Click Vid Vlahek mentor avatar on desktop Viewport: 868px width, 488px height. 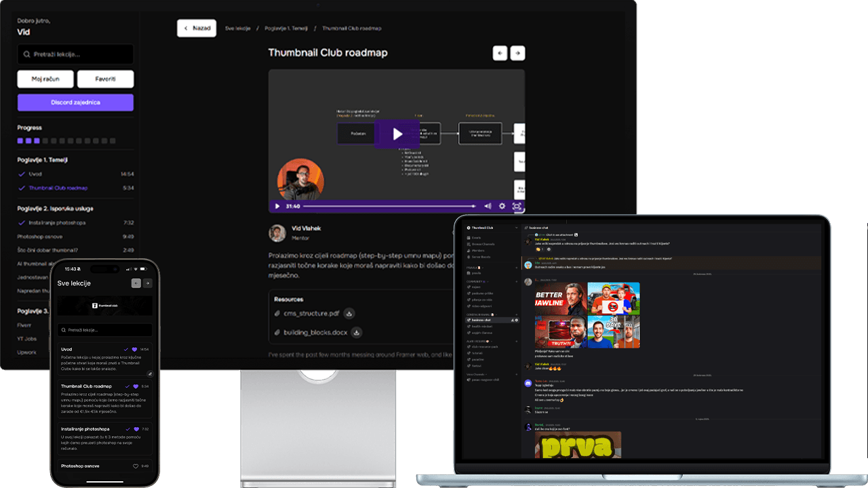(277, 233)
